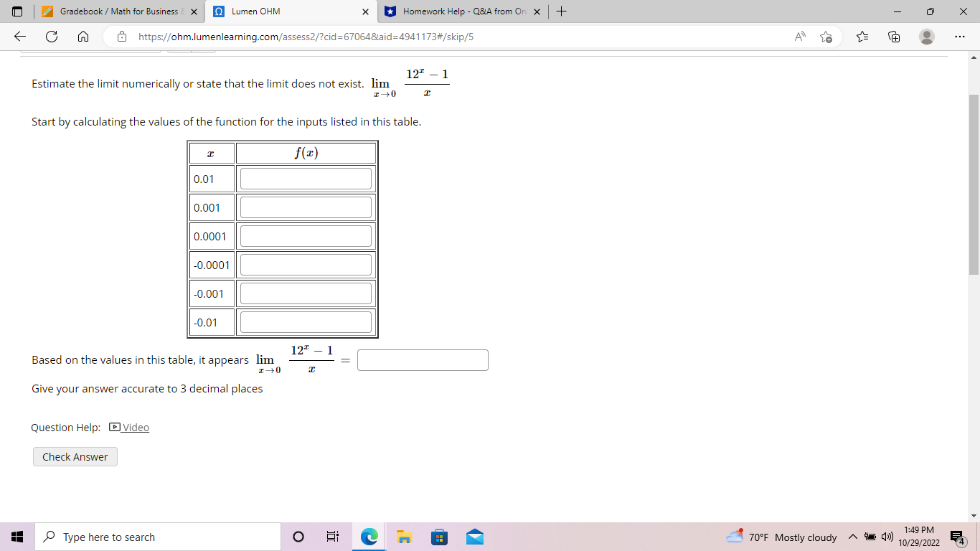Screen dimensions: 980x551
Task: Open the Video question help link
Action: 134,427
